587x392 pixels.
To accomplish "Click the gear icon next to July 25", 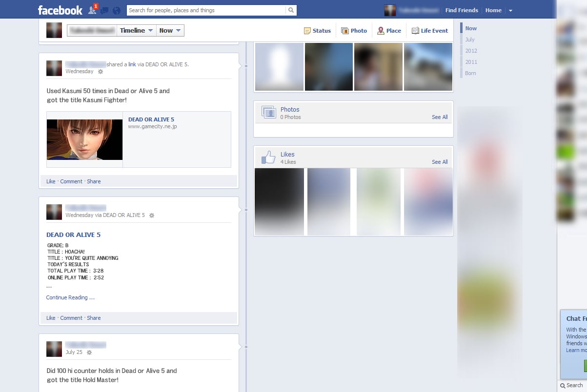I will click(89, 353).
